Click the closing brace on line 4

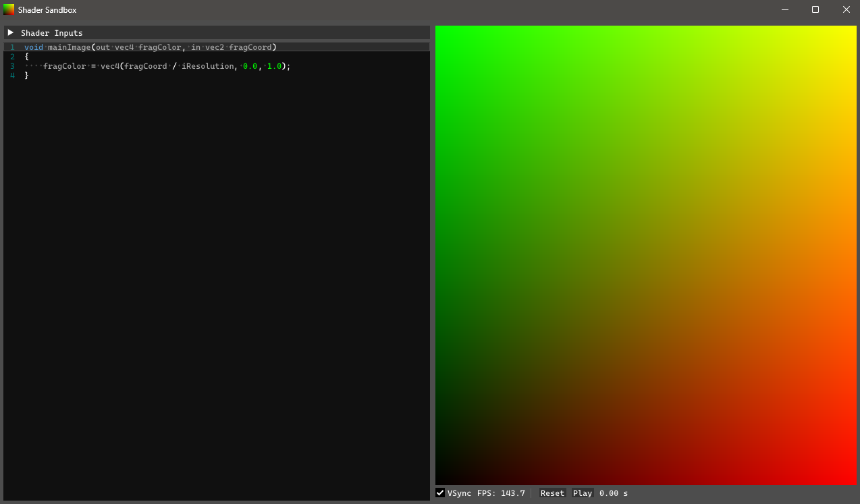(26, 76)
